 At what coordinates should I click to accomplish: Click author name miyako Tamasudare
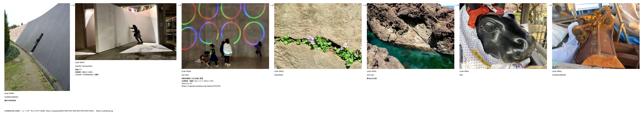point(84,66)
